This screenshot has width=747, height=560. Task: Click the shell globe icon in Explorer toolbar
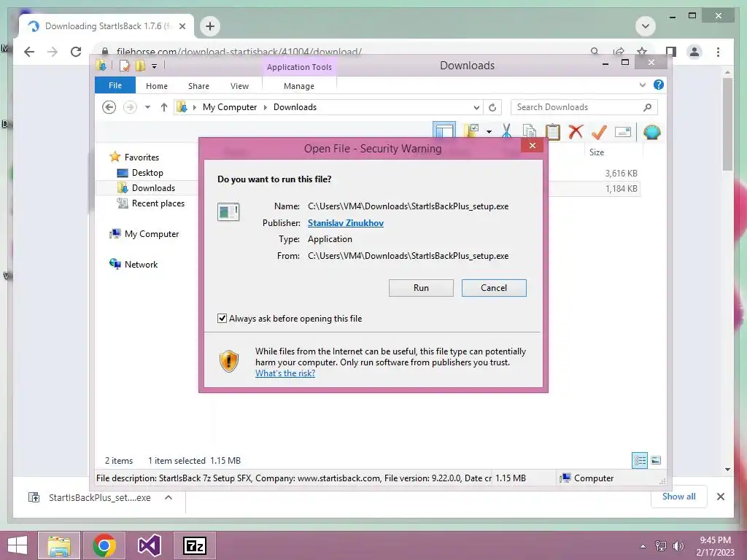[x=651, y=132]
